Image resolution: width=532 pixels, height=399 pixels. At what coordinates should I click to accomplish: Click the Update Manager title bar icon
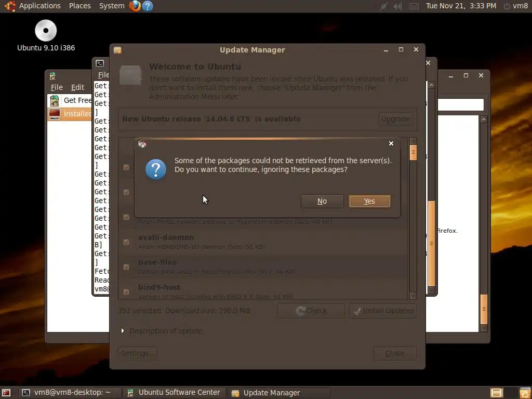tap(117, 50)
